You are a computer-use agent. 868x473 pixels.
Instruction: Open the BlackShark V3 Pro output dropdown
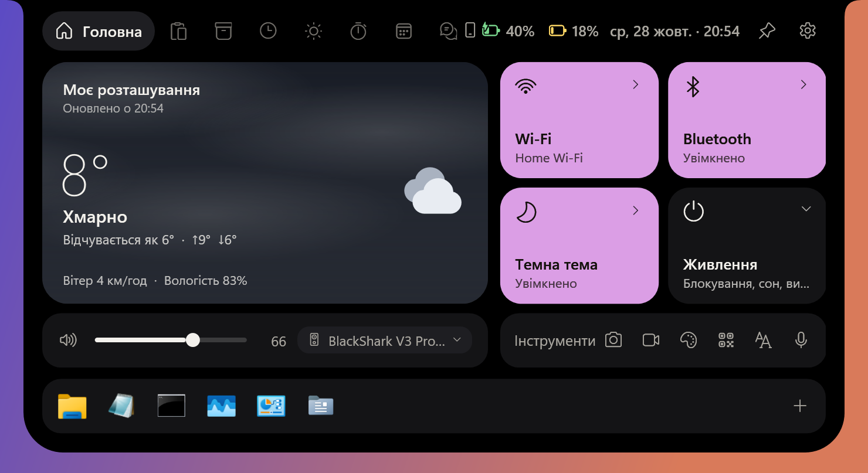pyautogui.click(x=385, y=340)
